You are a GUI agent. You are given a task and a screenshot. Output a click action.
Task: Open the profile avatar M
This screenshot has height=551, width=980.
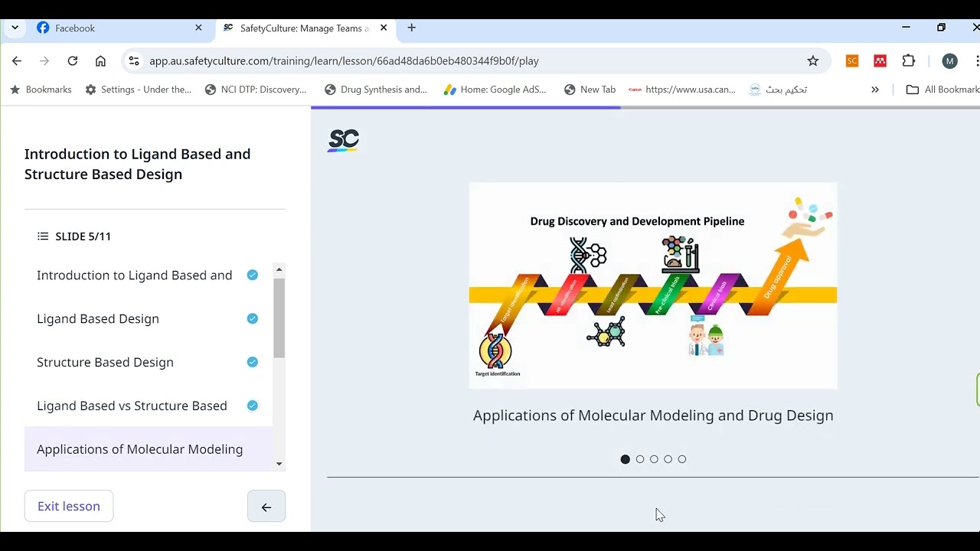(x=950, y=61)
